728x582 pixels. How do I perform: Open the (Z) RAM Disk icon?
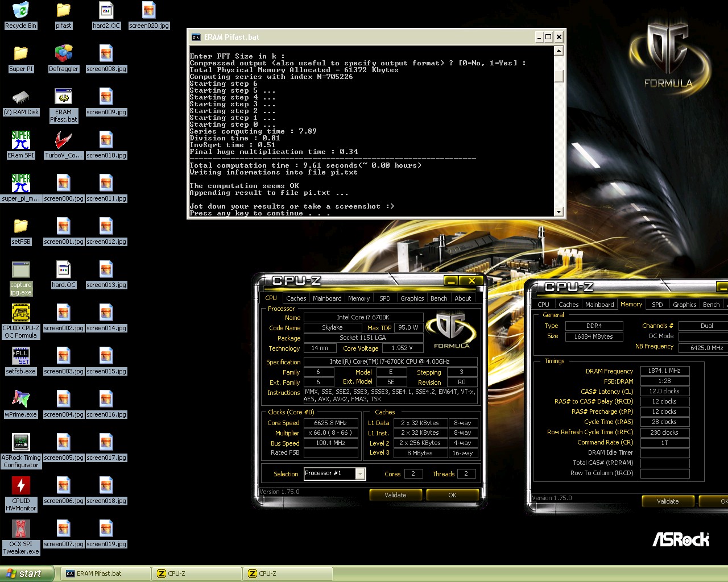click(x=21, y=102)
